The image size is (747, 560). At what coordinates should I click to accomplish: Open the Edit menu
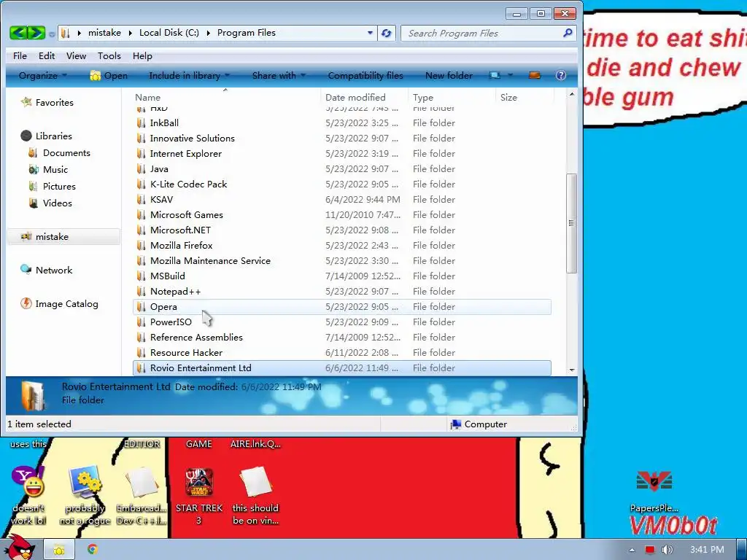pos(47,55)
